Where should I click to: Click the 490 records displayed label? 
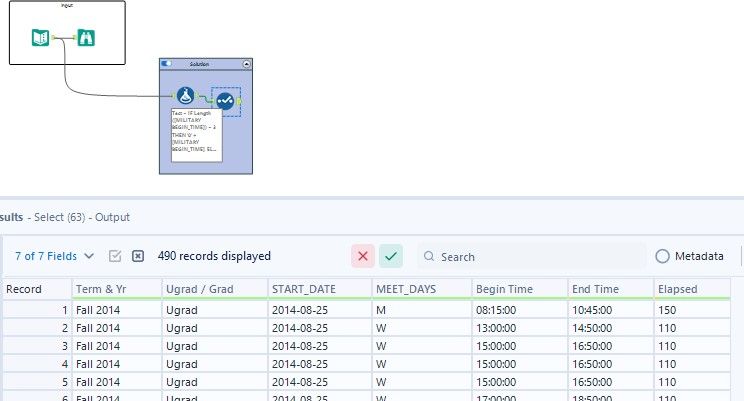(x=214, y=256)
